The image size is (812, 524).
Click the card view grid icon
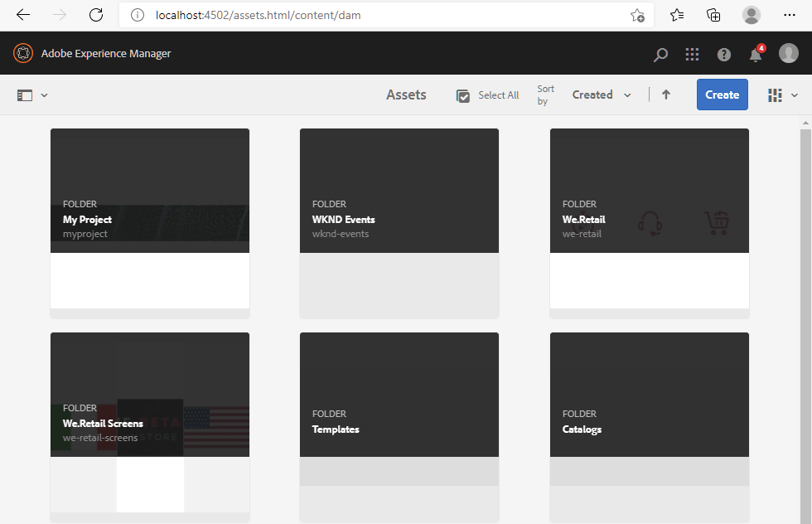775,95
